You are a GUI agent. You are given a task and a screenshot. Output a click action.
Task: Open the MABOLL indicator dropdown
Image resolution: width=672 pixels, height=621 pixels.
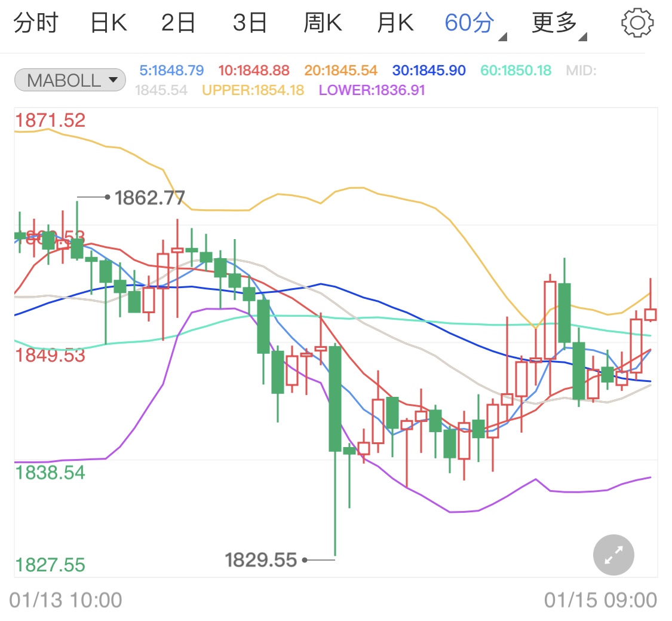tap(70, 80)
